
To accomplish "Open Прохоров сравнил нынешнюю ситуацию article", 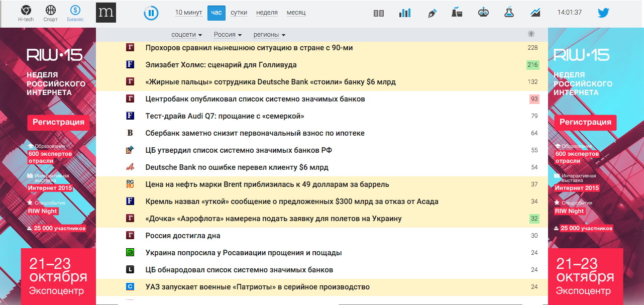I will [x=249, y=48].
